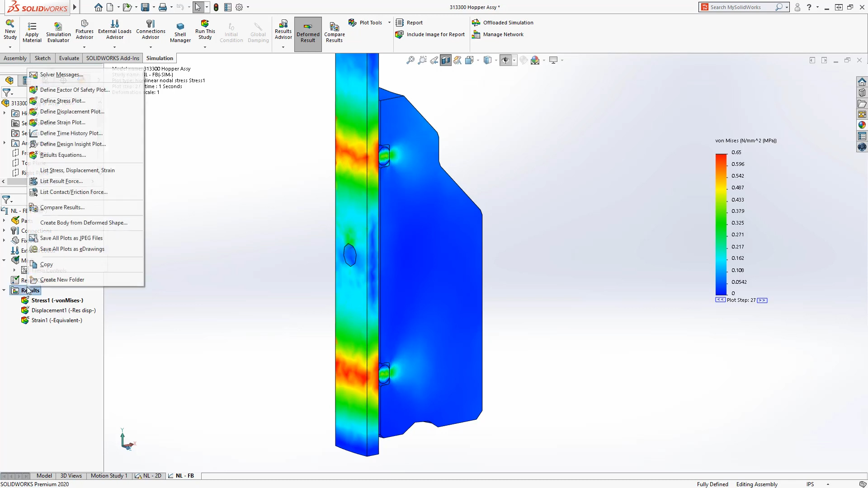Viewport: 868px width, 488px height.
Task: Click Include Image for Report
Action: 430,34
